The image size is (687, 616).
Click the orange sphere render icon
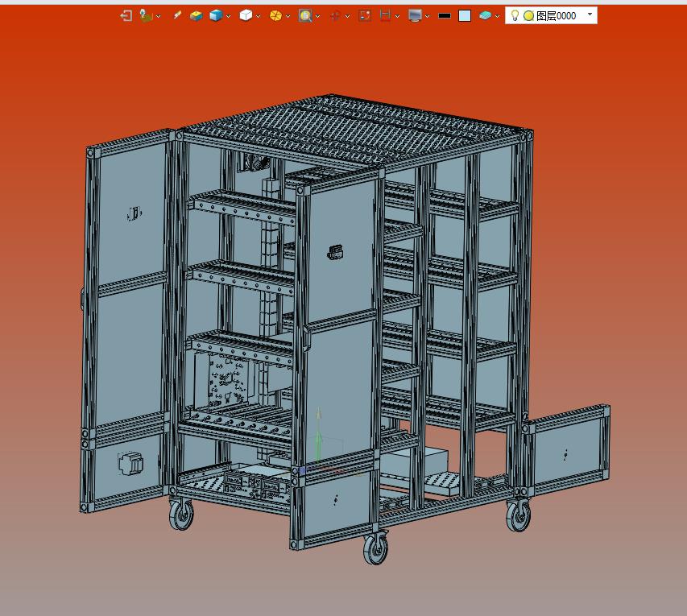click(x=275, y=15)
